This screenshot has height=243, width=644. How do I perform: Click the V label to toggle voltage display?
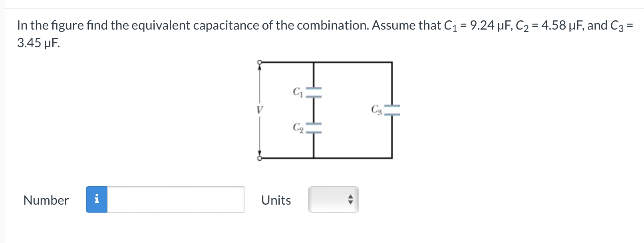coord(260,110)
